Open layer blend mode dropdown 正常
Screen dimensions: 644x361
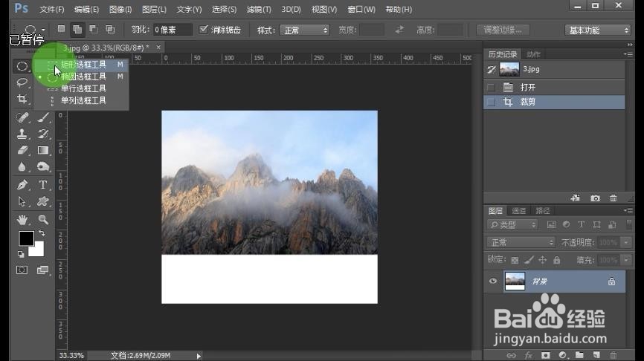[521, 242]
